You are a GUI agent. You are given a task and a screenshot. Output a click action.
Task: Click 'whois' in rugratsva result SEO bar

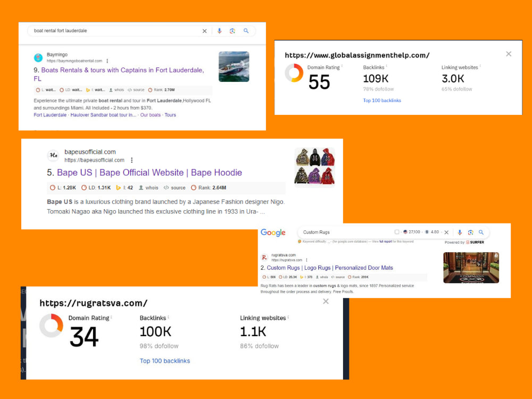(322, 277)
